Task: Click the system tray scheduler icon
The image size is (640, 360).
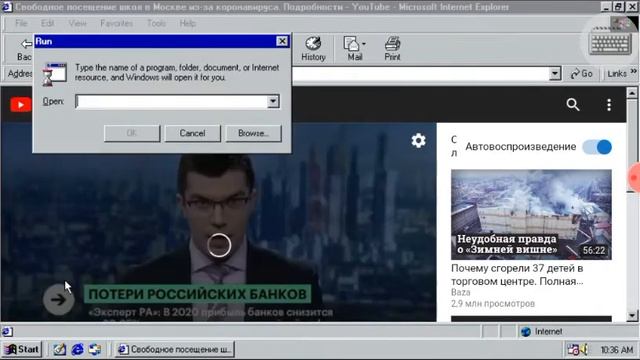Action: coord(573,349)
